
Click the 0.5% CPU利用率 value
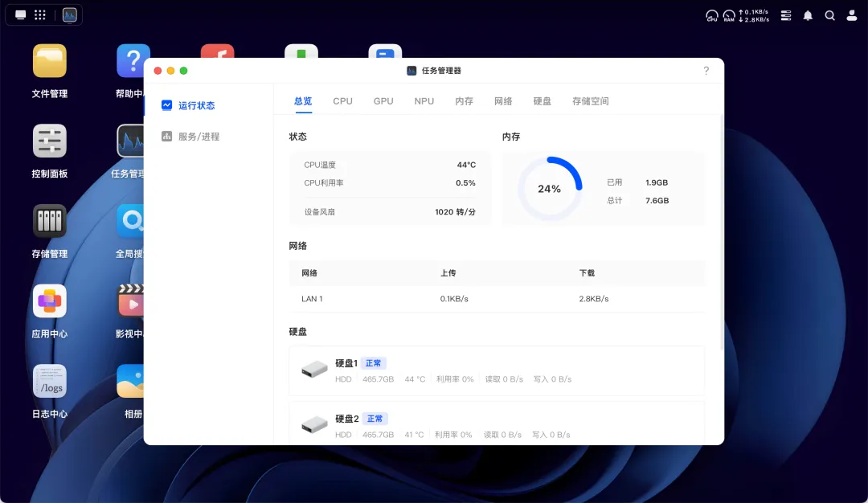[x=465, y=183]
